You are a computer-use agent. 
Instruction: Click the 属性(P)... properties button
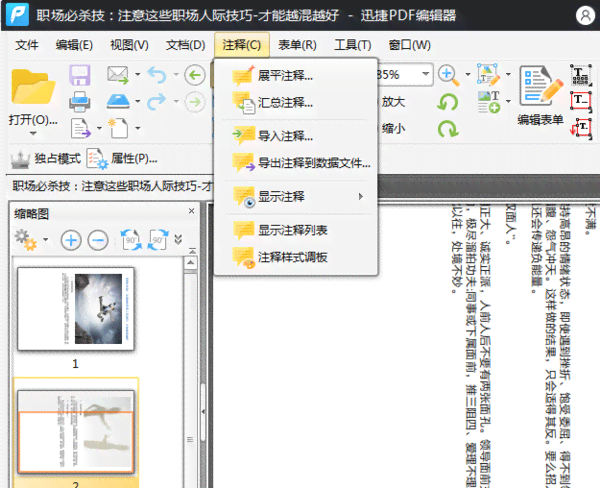pos(122,158)
